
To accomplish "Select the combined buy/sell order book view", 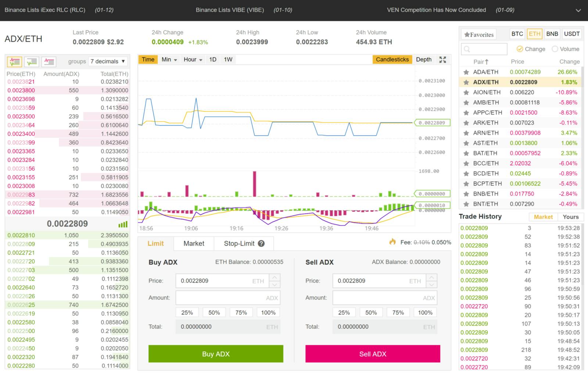I will point(14,62).
